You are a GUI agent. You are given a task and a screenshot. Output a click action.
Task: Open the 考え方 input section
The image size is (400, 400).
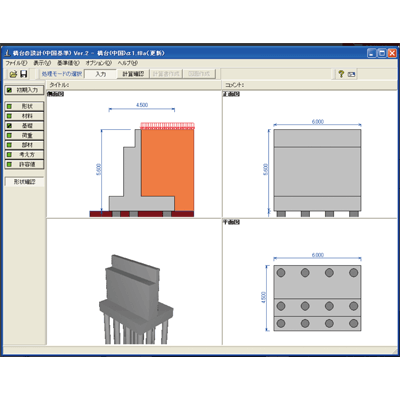24,155
